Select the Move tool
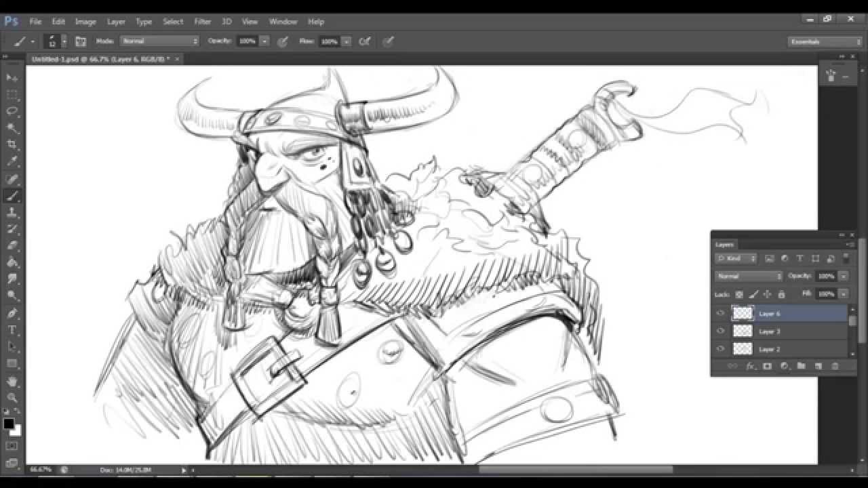This screenshot has width=868, height=488. click(x=12, y=78)
